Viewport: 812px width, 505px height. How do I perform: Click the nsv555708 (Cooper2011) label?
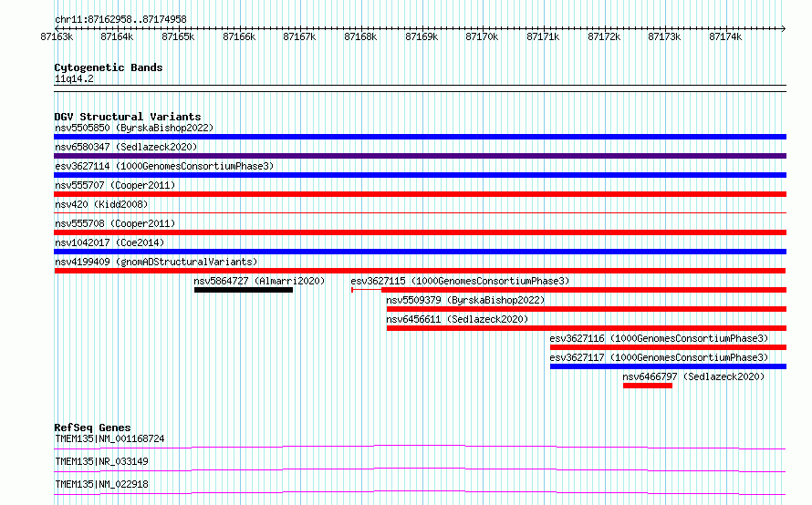115,223
